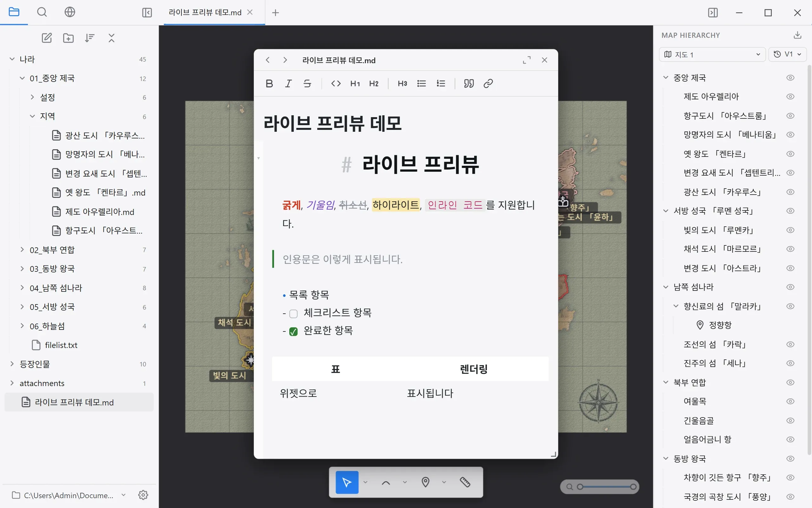Toggle visibility of 동방 왕국
Viewport: 812px width, 508px height.
pyautogui.click(x=790, y=459)
